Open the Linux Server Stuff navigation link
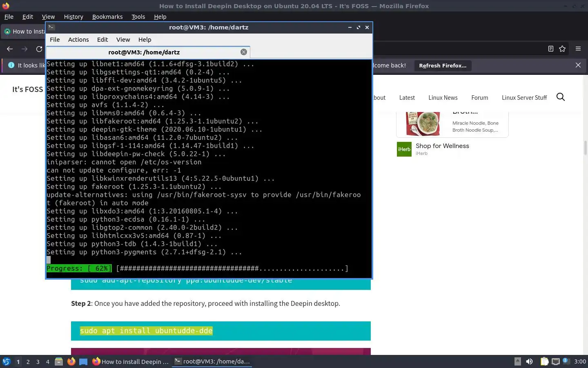Image resolution: width=588 pixels, height=368 pixels. pos(524,98)
